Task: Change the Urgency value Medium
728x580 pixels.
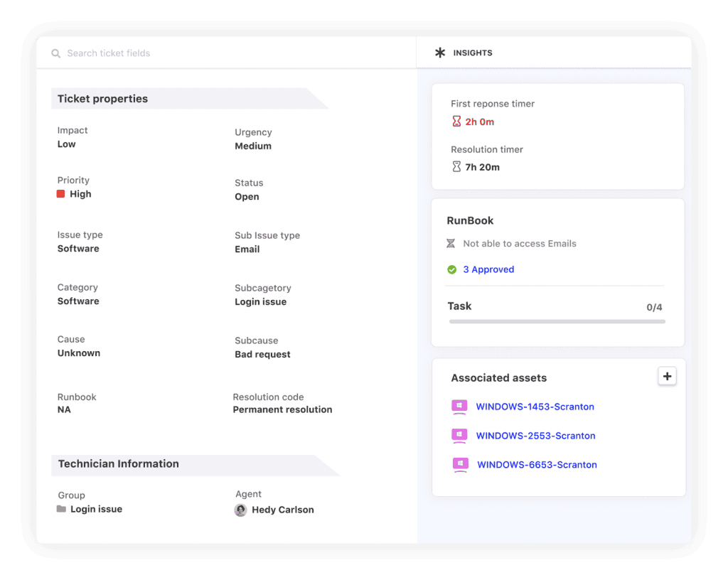Action: (253, 146)
